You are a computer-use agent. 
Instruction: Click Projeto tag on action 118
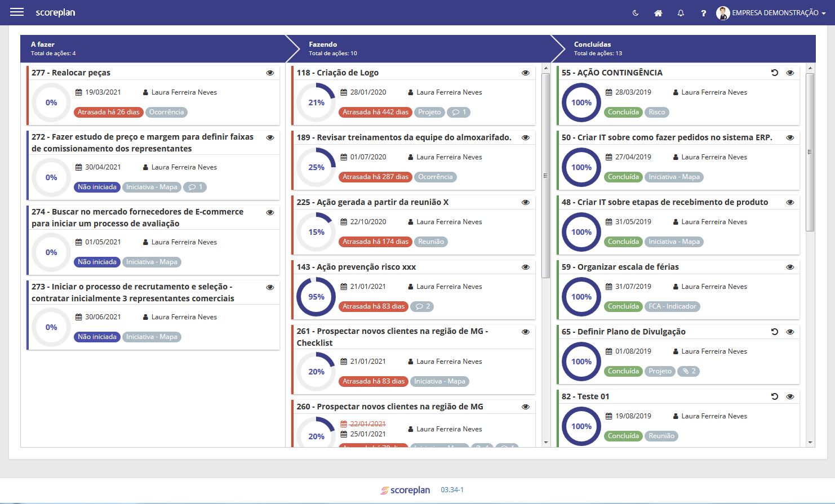pos(430,112)
